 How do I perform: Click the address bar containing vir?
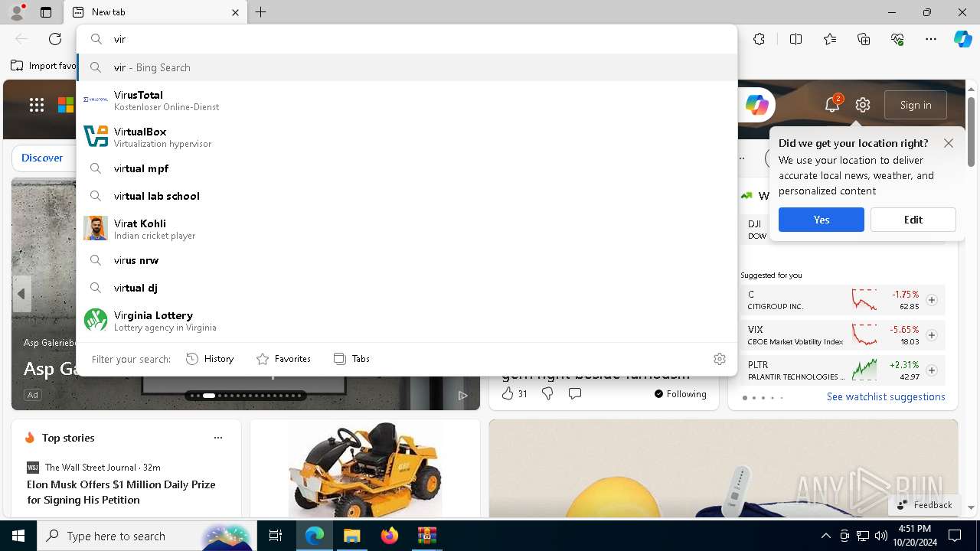407,39
